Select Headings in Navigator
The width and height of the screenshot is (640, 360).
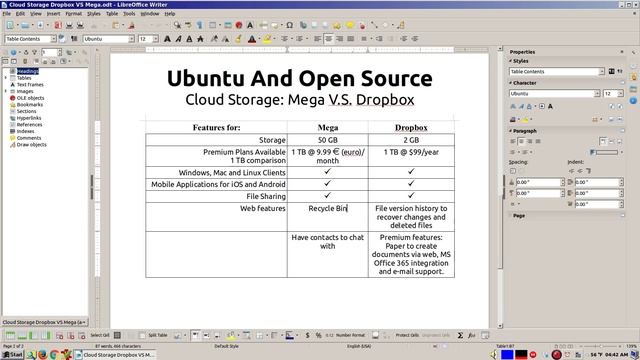tap(28, 71)
